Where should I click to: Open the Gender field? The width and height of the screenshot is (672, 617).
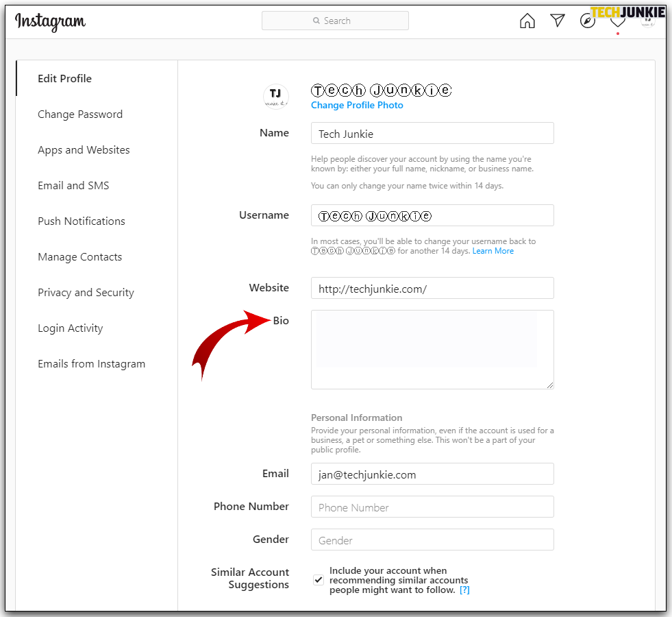click(432, 540)
